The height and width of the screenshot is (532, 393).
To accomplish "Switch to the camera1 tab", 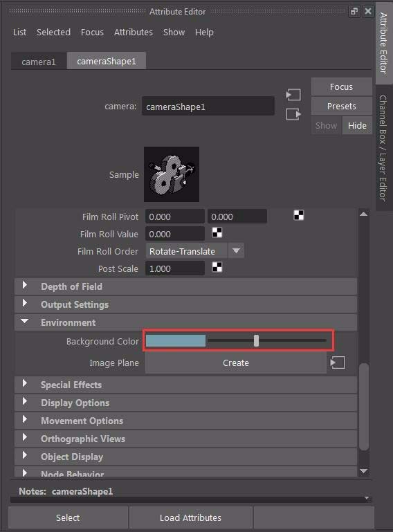I will click(x=39, y=62).
